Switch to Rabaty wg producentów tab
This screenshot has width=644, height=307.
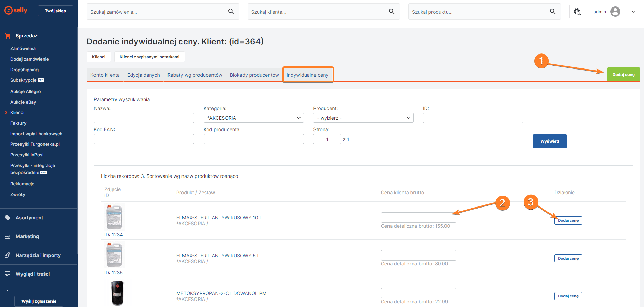tap(195, 75)
